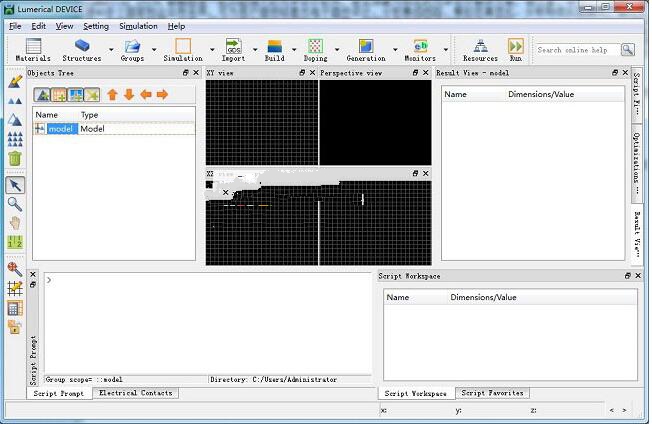Float the Result View panel

coord(615,73)
